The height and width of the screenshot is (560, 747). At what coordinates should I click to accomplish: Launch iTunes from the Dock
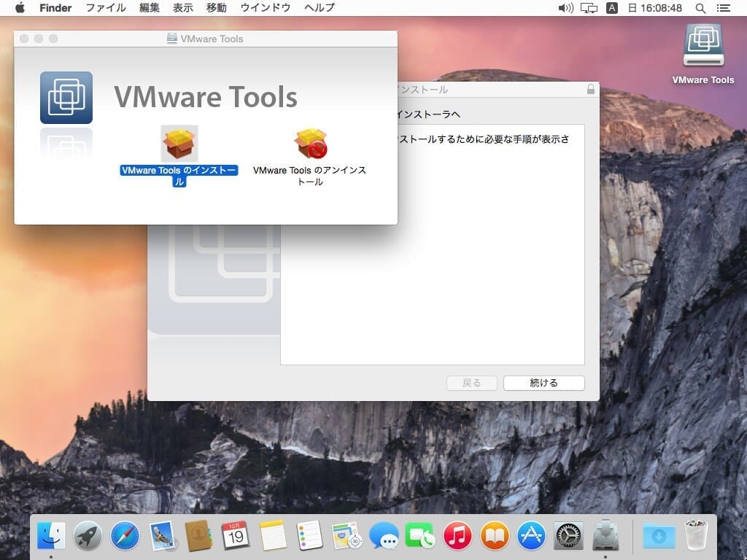(x=457, y=536)
